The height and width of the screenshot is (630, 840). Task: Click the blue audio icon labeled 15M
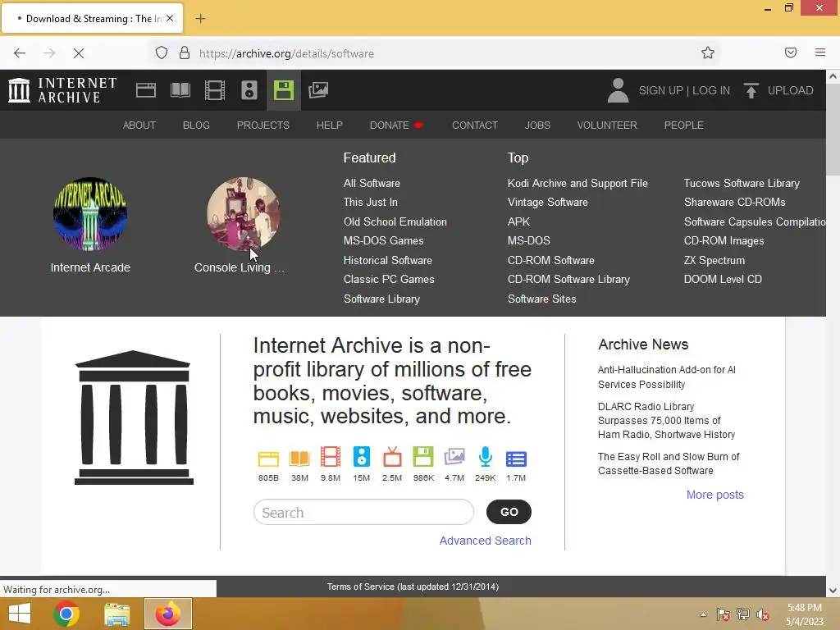click(x=362, y=457)
